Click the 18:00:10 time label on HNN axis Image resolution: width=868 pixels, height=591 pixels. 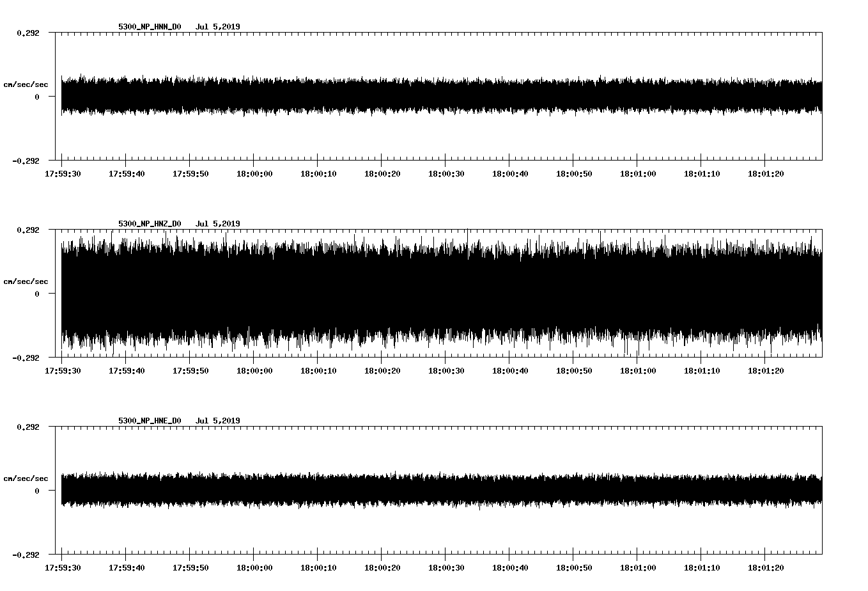pos(318,174)
